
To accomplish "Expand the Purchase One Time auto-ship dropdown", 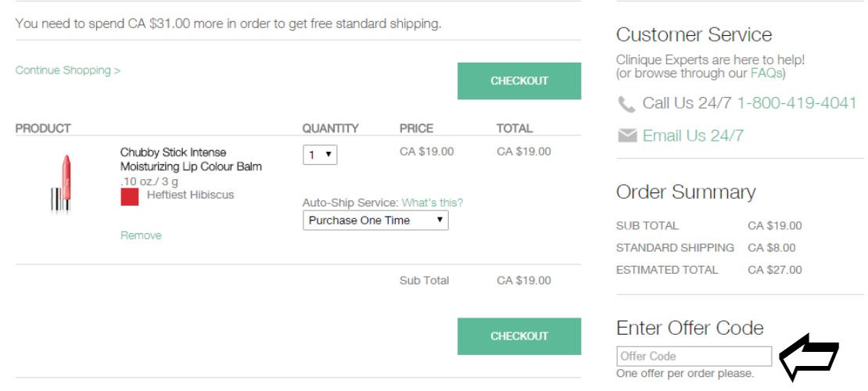I will (x=375, y=221).
